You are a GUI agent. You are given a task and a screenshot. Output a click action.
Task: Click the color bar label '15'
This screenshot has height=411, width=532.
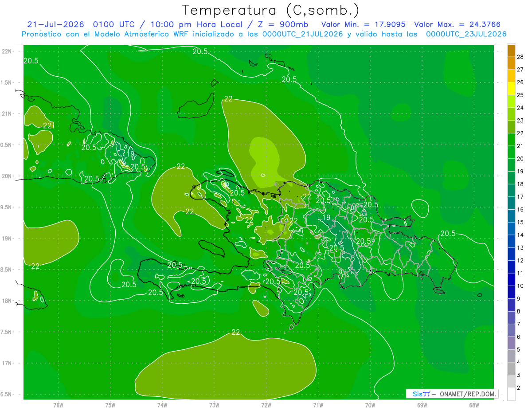click(x=520, y=223)
